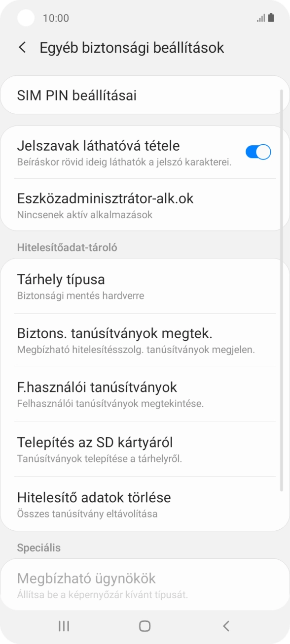Image resolution: width=290 pixels, height=644 pixels.
Task: Tap the navigation bar back button
Action: coord(226,626)
